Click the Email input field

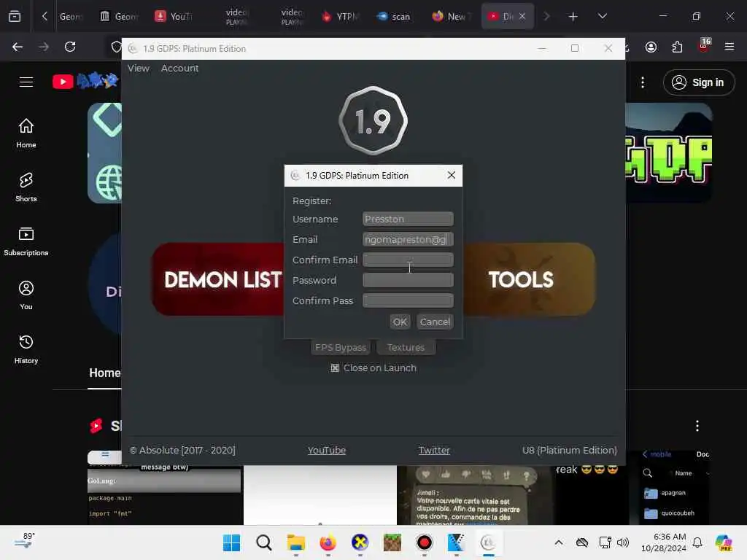408,239
